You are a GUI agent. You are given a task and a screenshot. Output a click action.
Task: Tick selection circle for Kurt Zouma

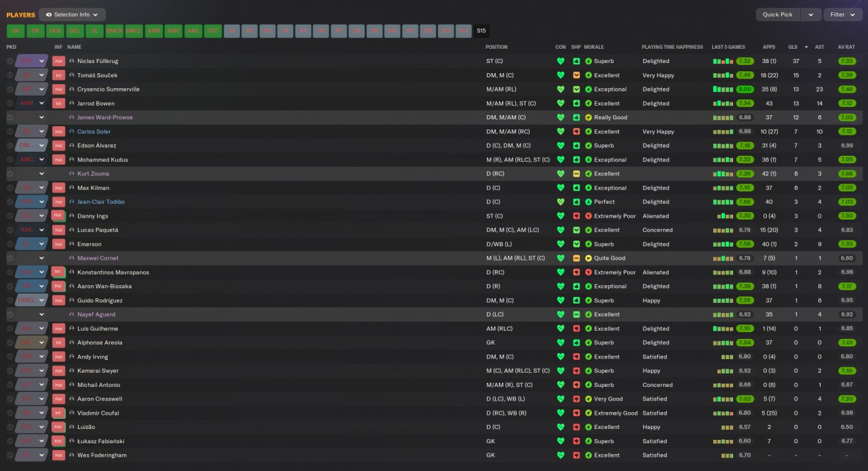tap(9, 173)
